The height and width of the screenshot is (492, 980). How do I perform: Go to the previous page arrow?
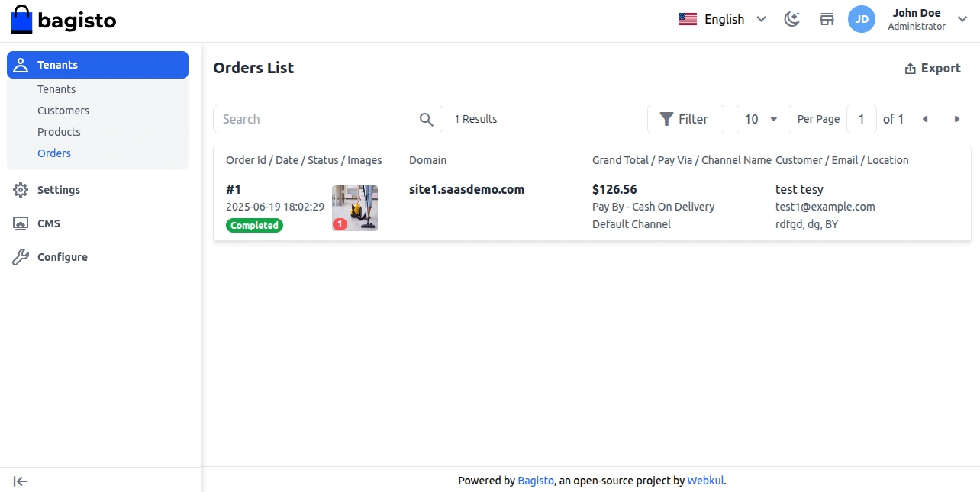coord(925,119)
